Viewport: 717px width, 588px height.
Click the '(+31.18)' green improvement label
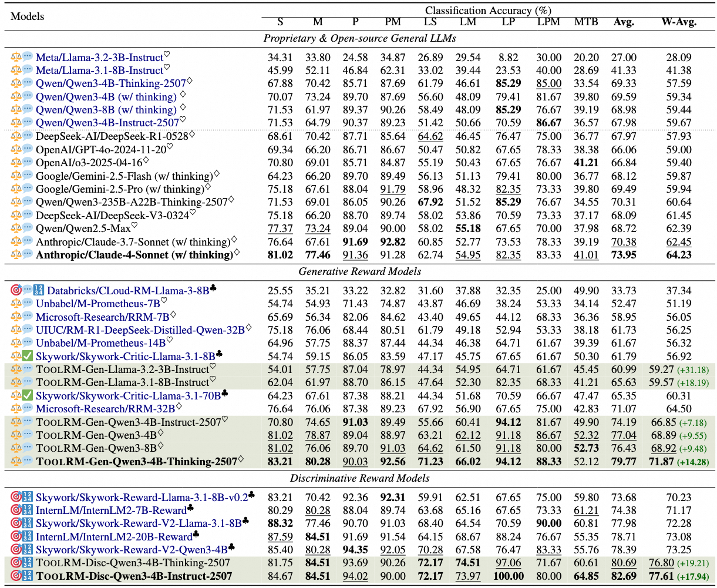tap(694, 370)
